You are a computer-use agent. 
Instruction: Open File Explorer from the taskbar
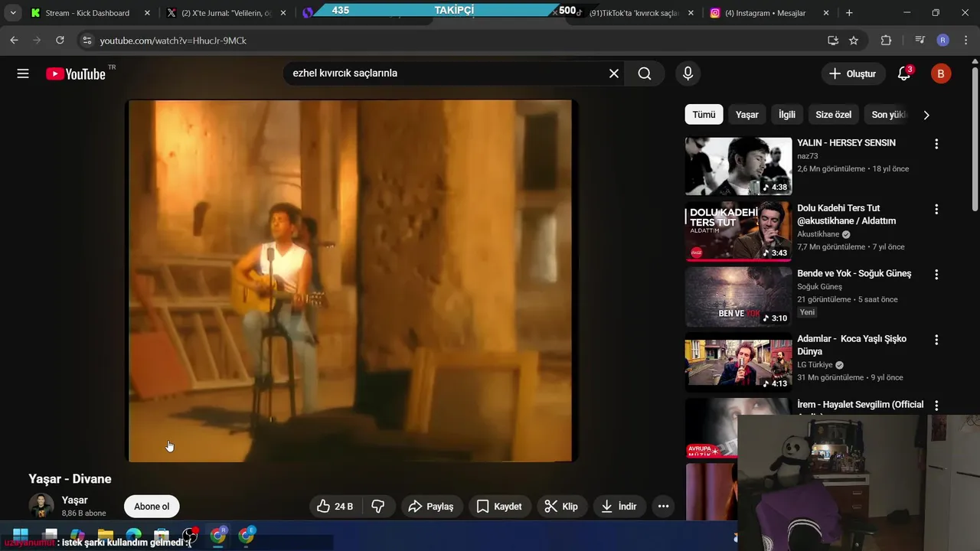tap(106, 535)
